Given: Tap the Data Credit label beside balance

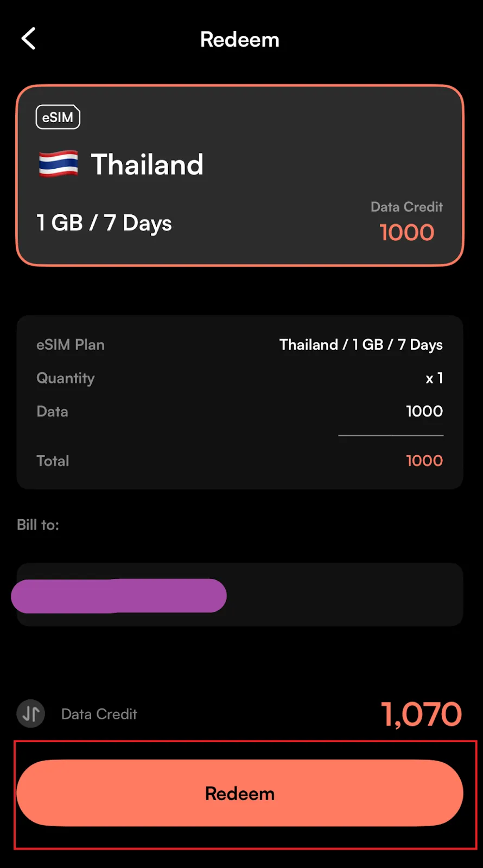Looking at the screenshot, I should point(99,714).
